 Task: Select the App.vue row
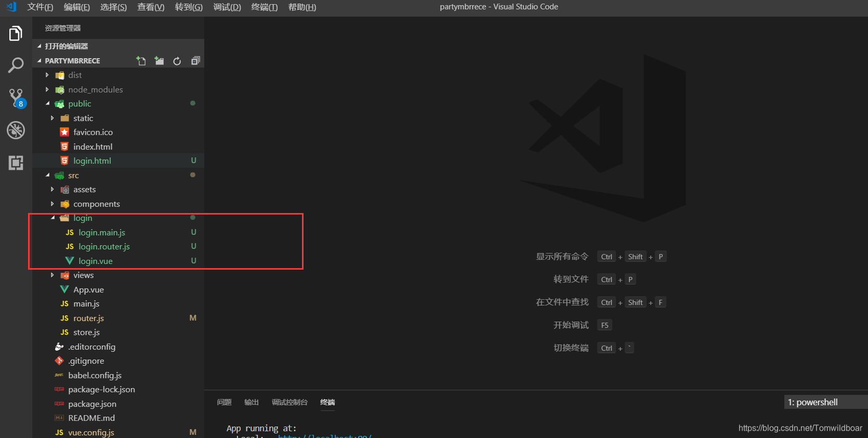click(119, 289)
